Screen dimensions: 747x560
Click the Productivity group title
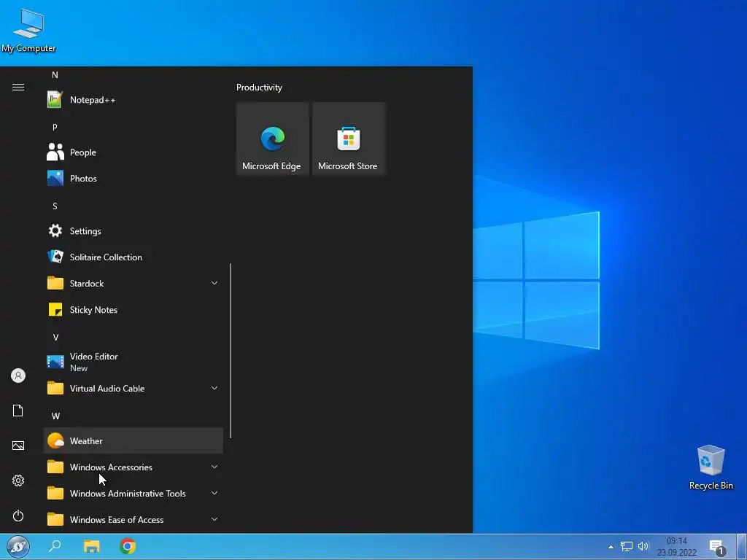click(259, 87)
